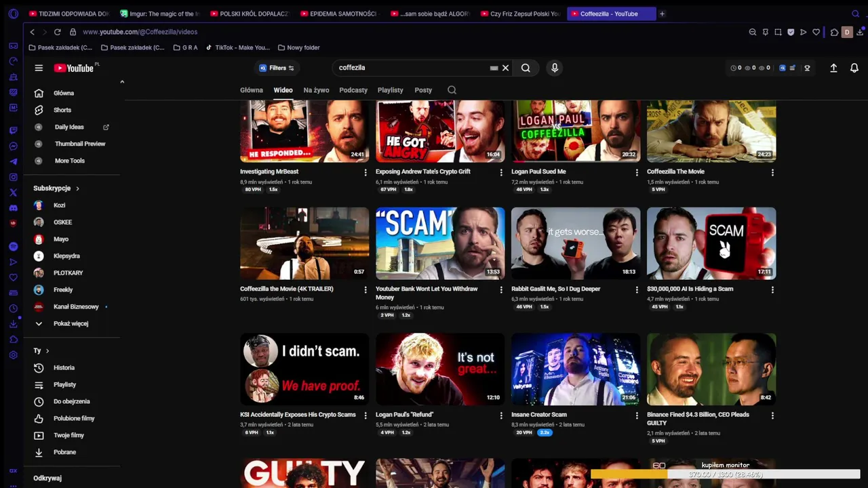Collapse the sidebar tools with the up chevron

coord(122,82)
